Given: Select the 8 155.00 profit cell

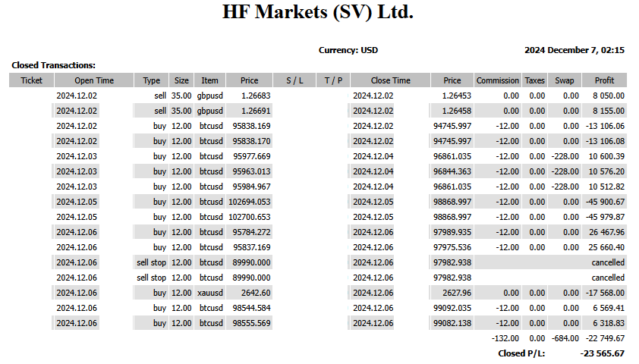Looking at the screenshot, I should [608, 111].
